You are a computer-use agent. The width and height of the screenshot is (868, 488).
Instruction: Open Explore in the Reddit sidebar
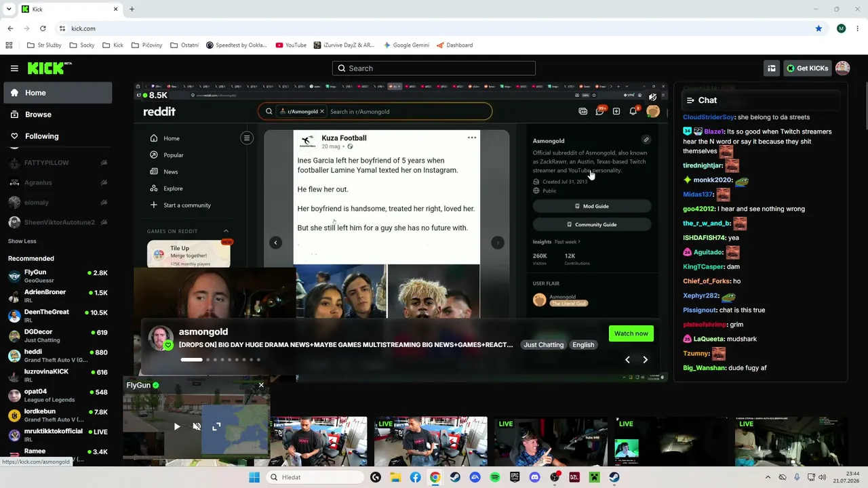coord(173,188)
